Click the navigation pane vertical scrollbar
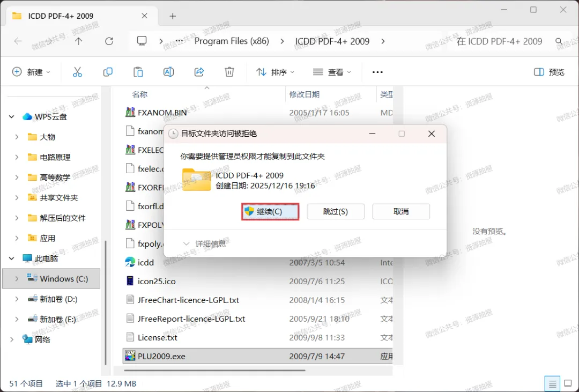The image size is (579, 392). (106, 303)
